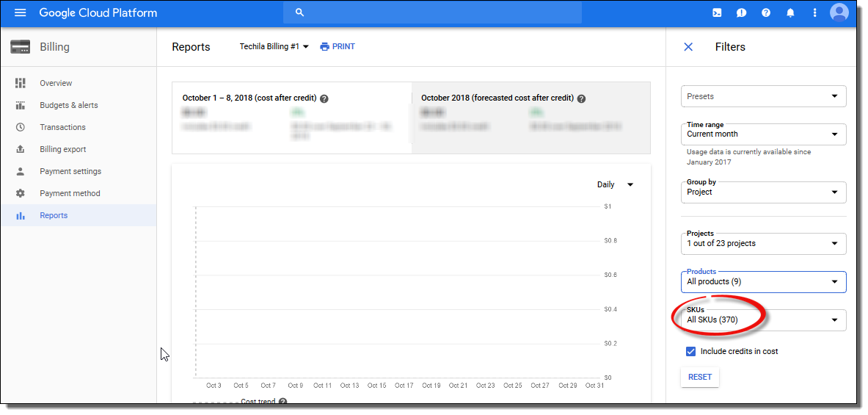The width and height of the screenshot is (868, 415).
Task: Uncheck Include credits in cost
Action: pyautogui.click(x=690, y=352)
